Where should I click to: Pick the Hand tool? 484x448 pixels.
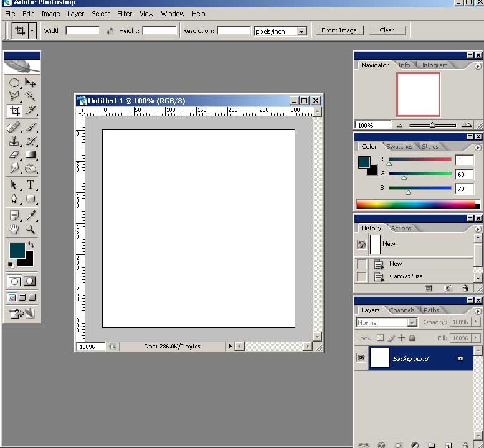(14, 230)
